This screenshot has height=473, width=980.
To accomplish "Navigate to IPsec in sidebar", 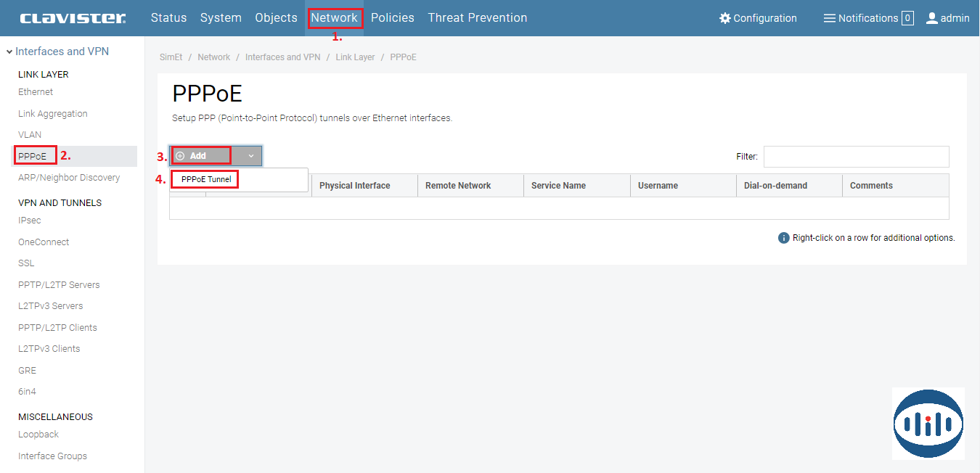I will [30, 221].
